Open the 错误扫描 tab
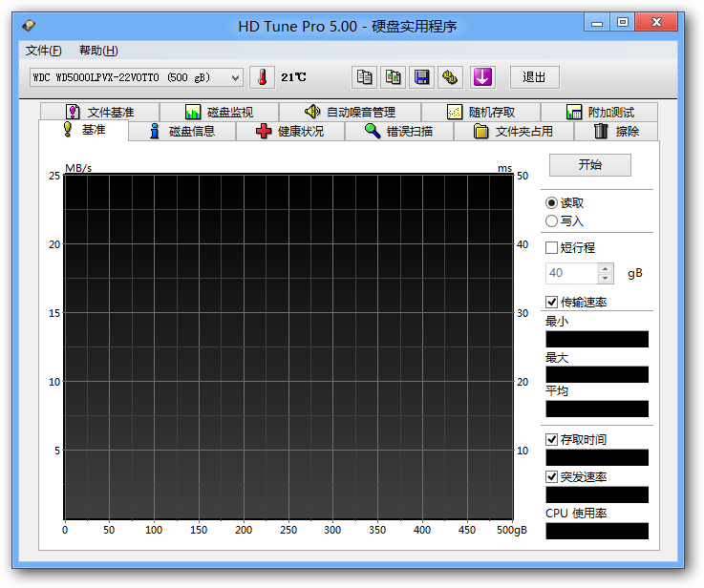This screenshot has height=588, width=704. tap(399, 132)
